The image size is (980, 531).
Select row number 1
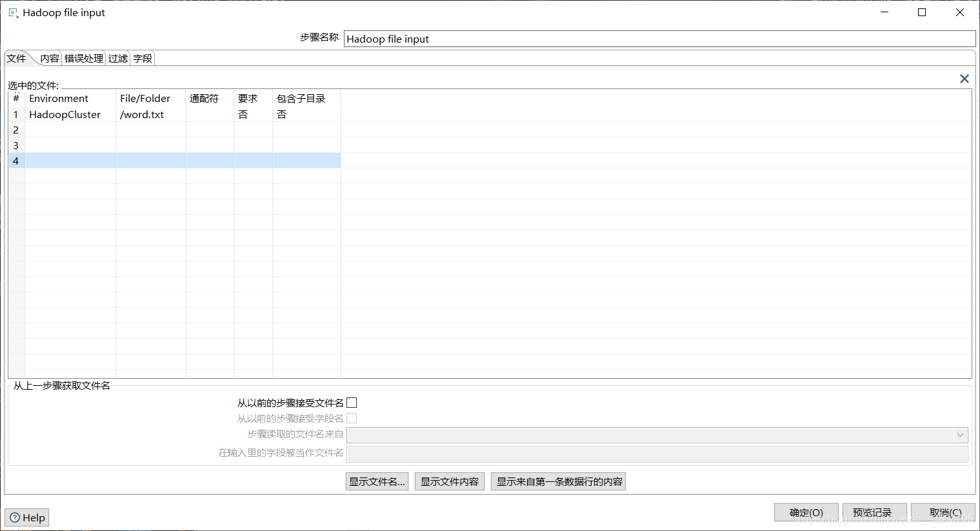[16, 114]
